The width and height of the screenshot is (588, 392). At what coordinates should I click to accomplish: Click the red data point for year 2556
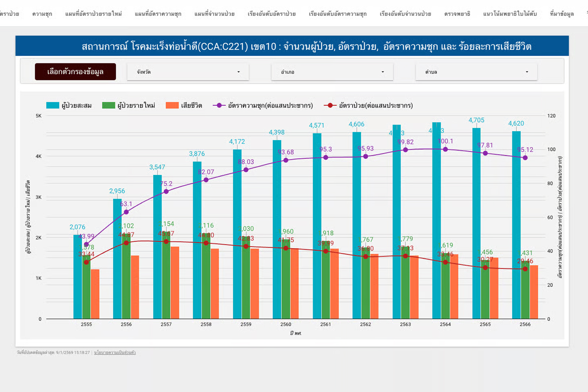click(127, 243)
